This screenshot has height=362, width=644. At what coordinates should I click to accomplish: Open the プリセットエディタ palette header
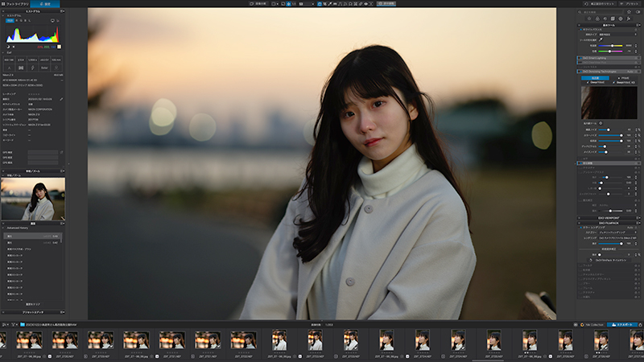33,312
